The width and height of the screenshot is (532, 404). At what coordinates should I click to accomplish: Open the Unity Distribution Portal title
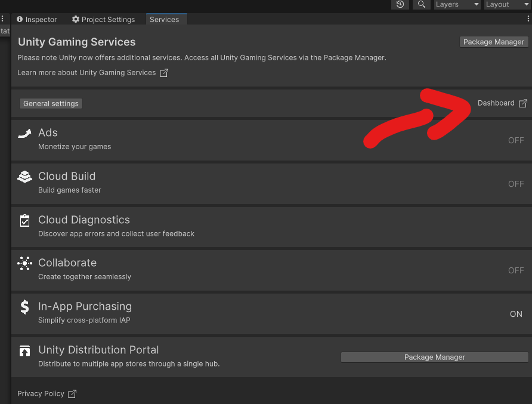(98, 350)
